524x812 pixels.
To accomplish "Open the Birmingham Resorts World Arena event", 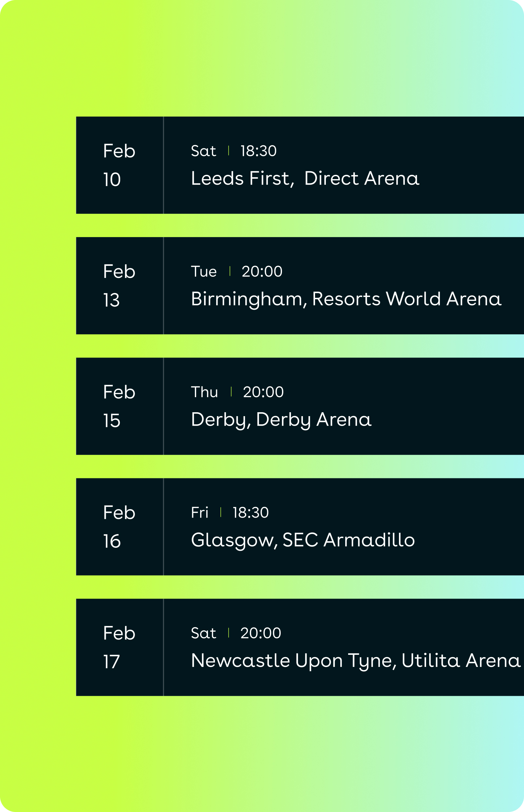I will point(346,299).
